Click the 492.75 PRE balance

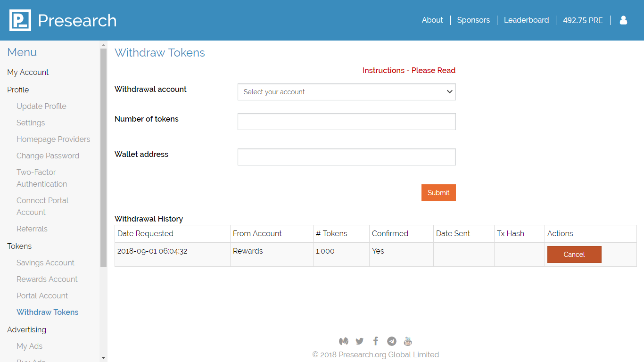coord(583,20)
